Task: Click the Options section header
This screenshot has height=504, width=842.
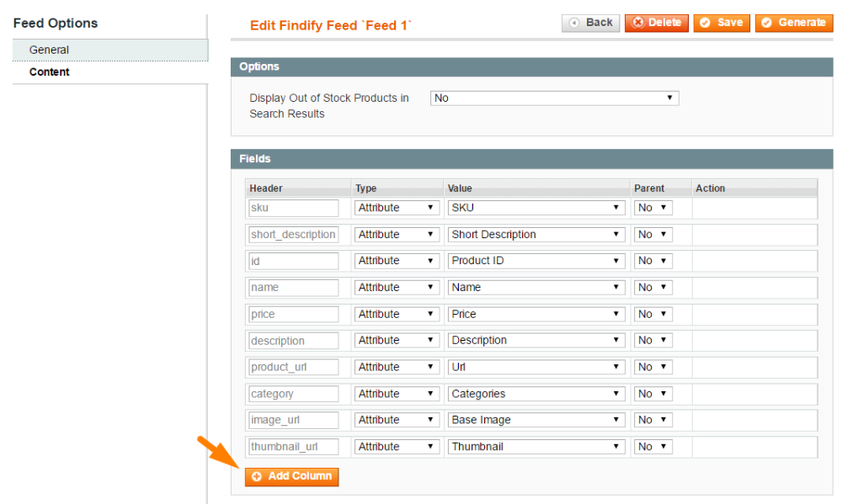Action: 531,66
